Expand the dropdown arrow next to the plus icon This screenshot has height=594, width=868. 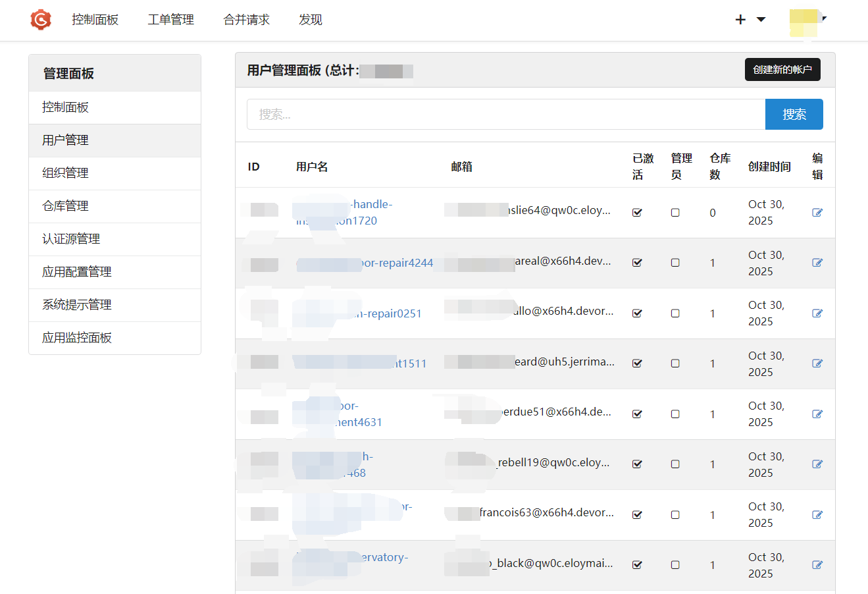click(x=760, y=20)
